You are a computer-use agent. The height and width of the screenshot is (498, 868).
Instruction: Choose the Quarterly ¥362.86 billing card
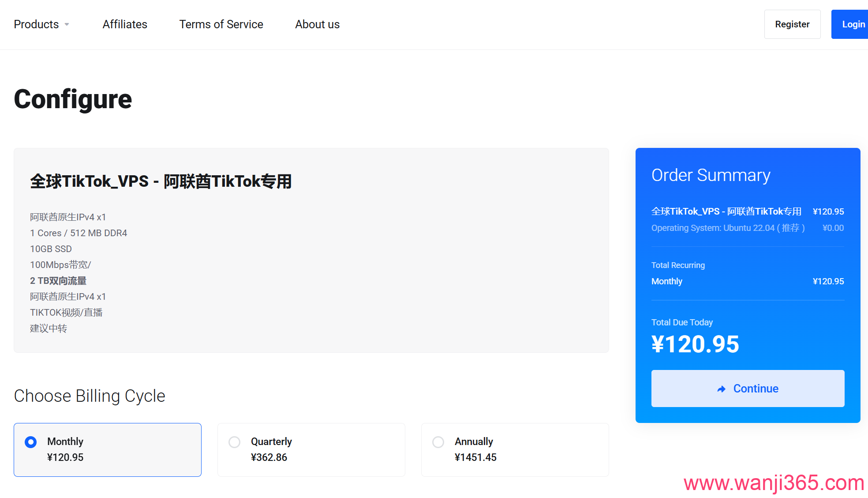coord(311,449)
